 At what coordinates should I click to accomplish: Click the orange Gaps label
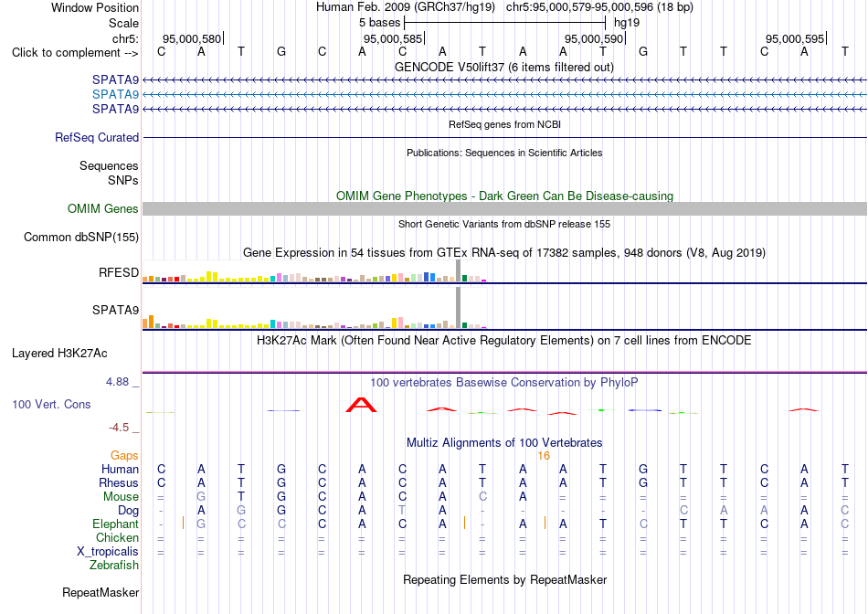(x=124, y=455)
